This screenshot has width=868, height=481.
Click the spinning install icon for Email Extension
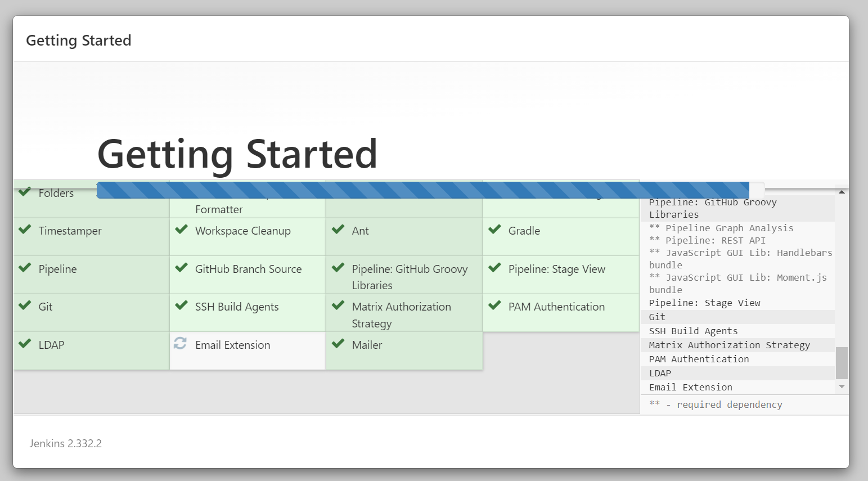181,343
